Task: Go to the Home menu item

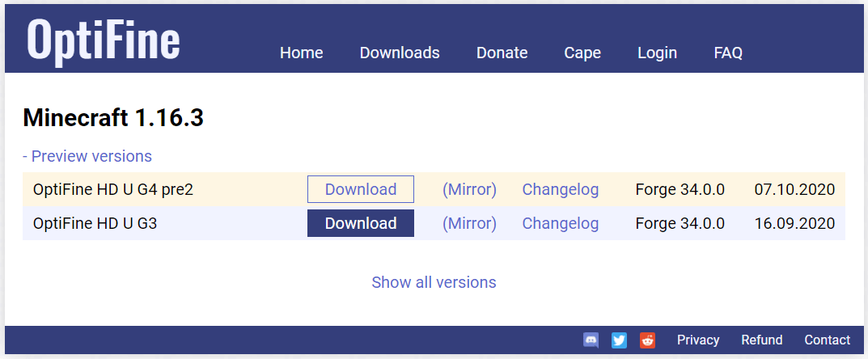Action: point(301,53)
